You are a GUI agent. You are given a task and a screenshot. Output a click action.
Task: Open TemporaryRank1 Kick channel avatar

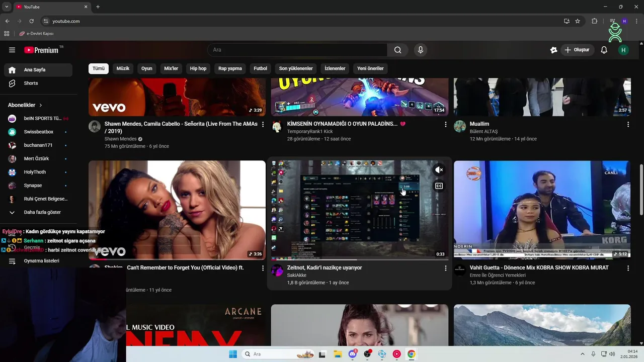pyautogui.click(x=277, y=126)
